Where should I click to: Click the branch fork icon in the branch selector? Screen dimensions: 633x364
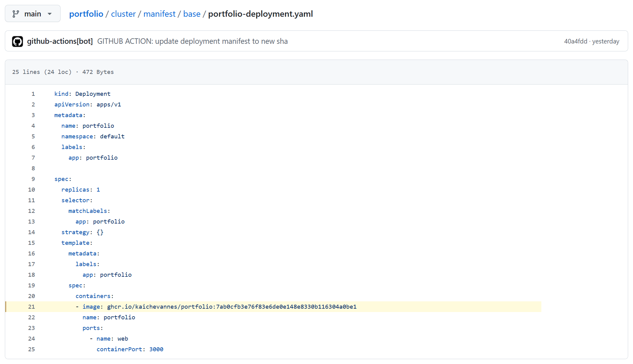click(x=16, y=13)
